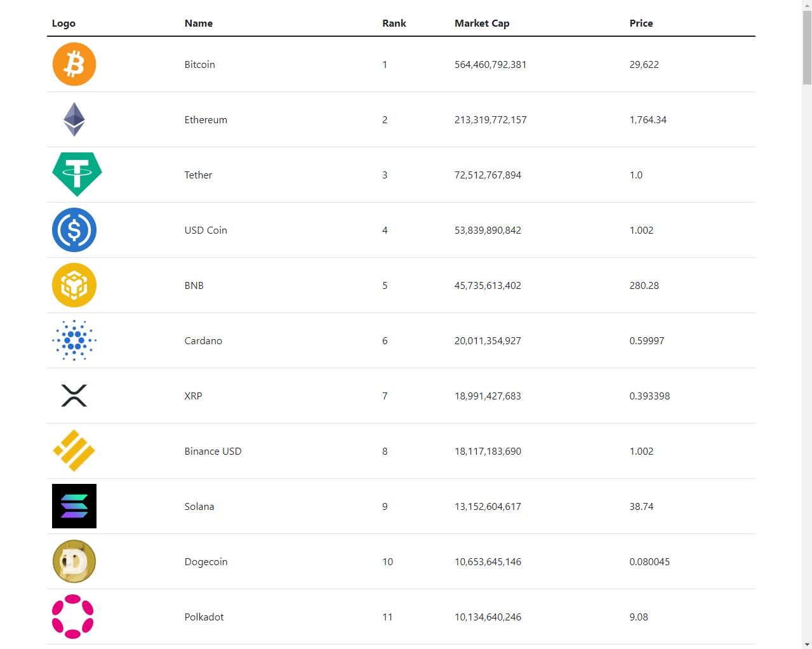
Task: Click Solana price 38.74
Action: pos(642,507)
